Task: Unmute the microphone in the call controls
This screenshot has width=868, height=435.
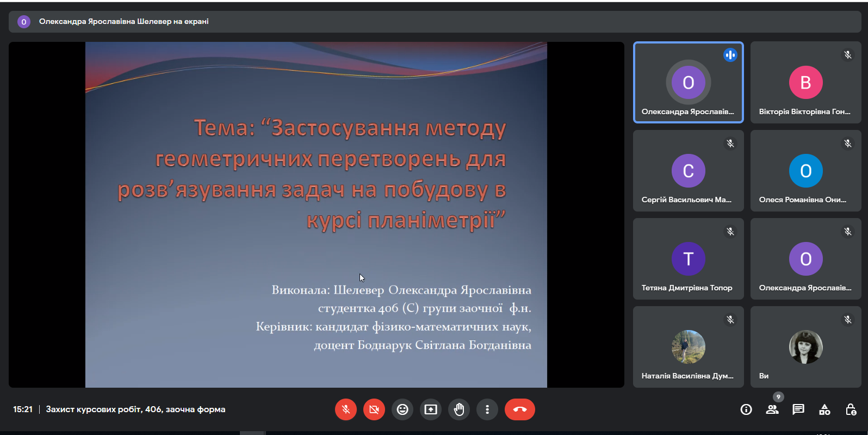Action: (346, 409)
